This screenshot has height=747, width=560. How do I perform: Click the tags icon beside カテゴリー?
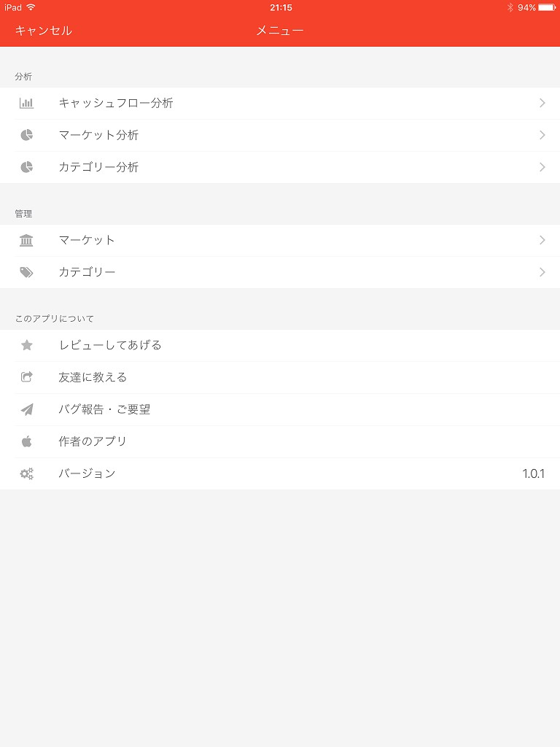[x=26, y=272]
